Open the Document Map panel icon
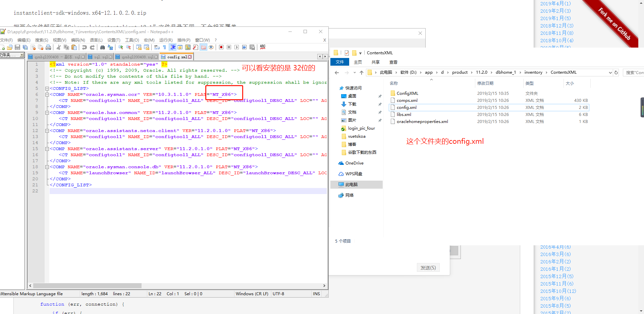The height and width of the screenshot is (314, 644). coord(188,47)
